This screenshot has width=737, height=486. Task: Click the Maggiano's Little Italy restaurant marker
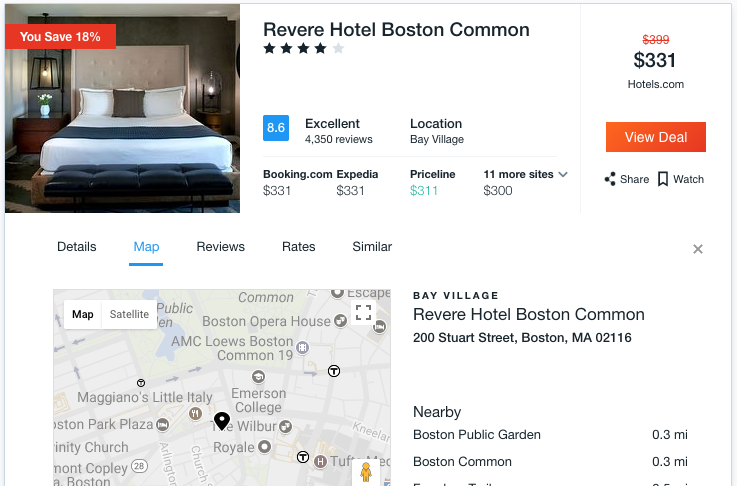196,414
